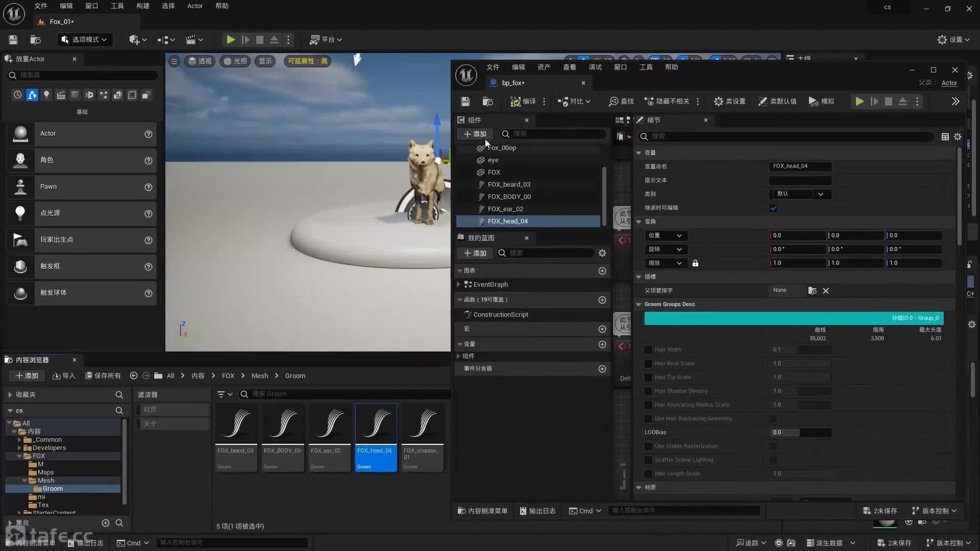Screen dimensions: 980x551
Task: Click Save All in content browser
Action: 103,376
